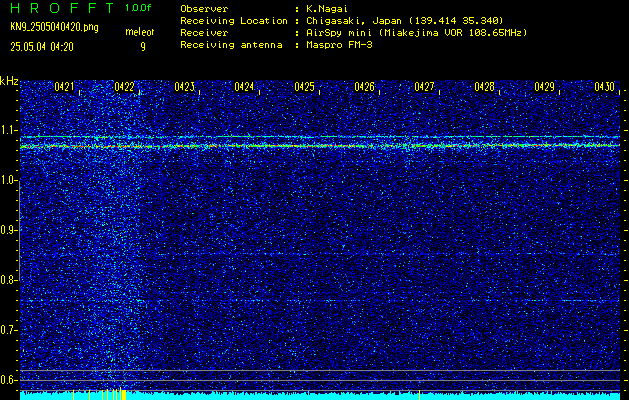Click the 0430 time tick label
The height and width of the screenshot is (400, 629).
[604, 86]
